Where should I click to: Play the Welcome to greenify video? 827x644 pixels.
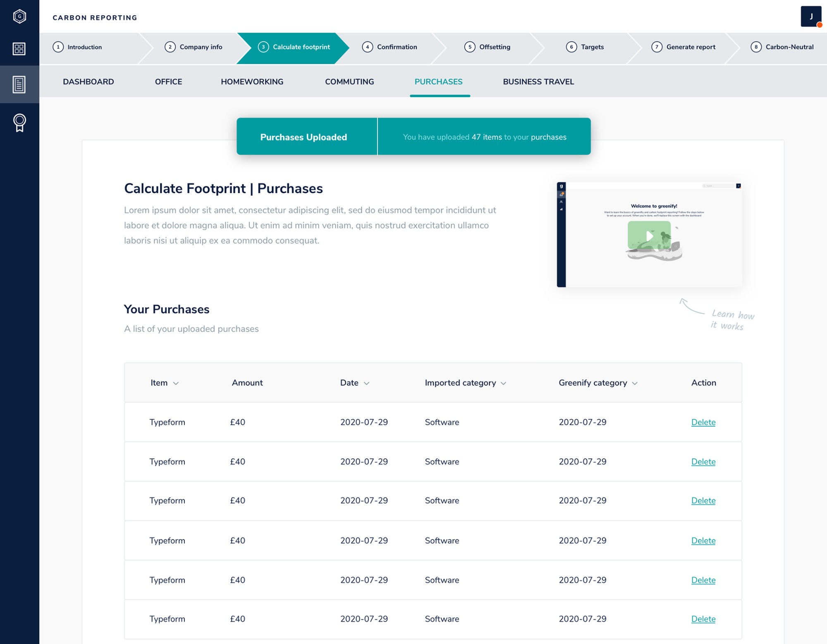pos(650,236)
